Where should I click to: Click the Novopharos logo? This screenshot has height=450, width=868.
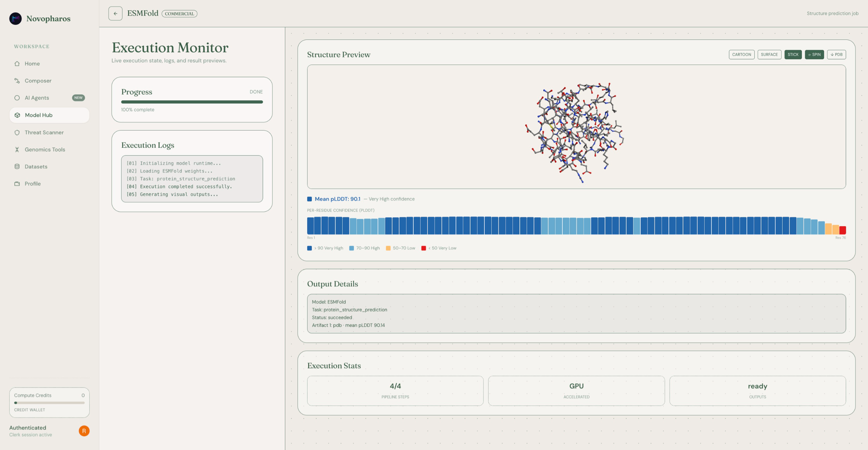click(16, 19)
